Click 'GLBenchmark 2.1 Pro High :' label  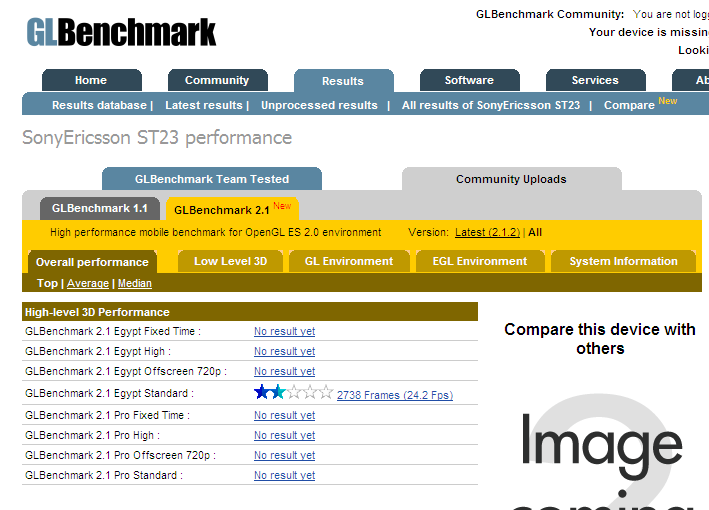pyautogui.click(x=93, y=435)
